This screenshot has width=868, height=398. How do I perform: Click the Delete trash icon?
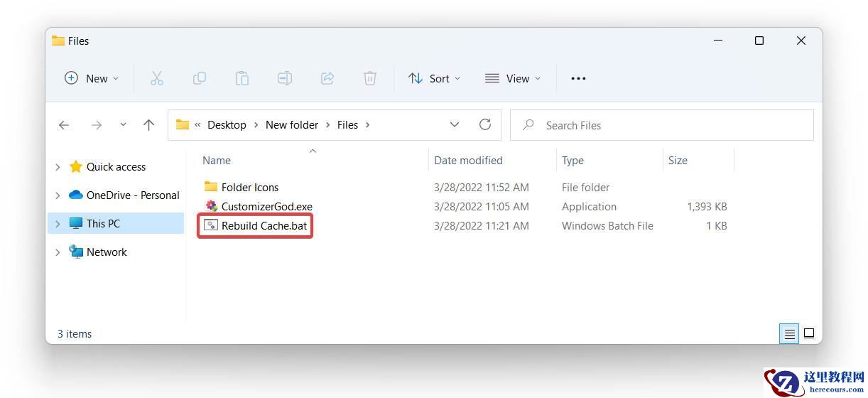(370, 78)
